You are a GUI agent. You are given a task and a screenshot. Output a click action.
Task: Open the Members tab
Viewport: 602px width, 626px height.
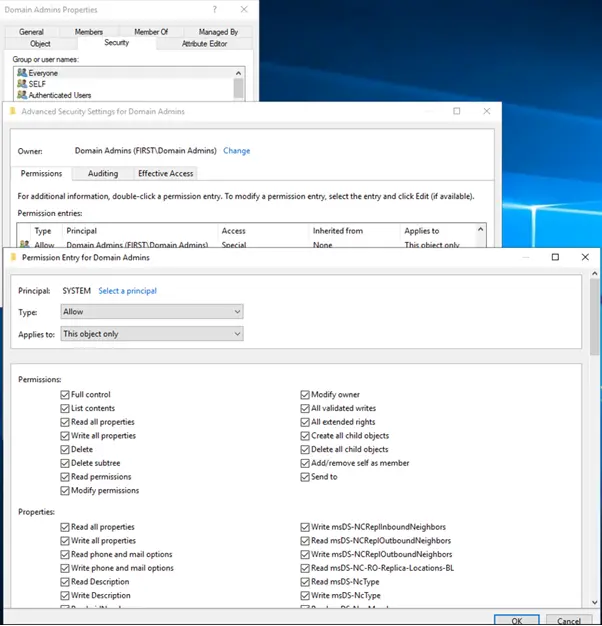pos(89,32)
